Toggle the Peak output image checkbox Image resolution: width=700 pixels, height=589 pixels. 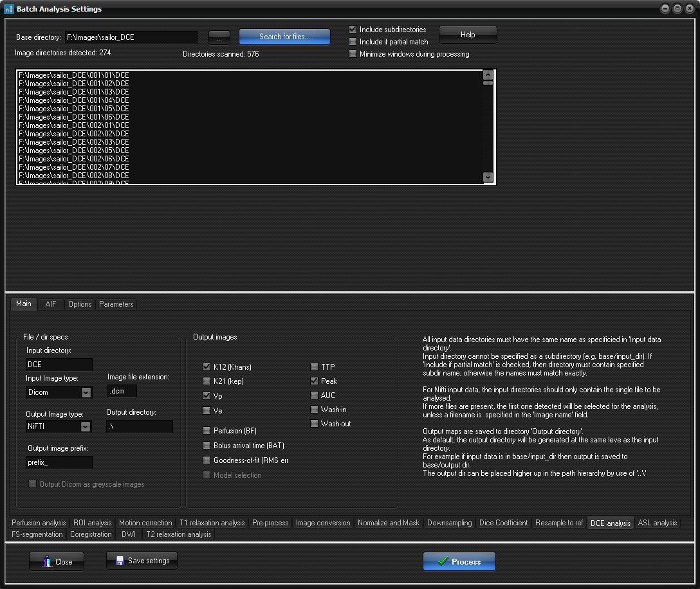[x=314, y=381]
